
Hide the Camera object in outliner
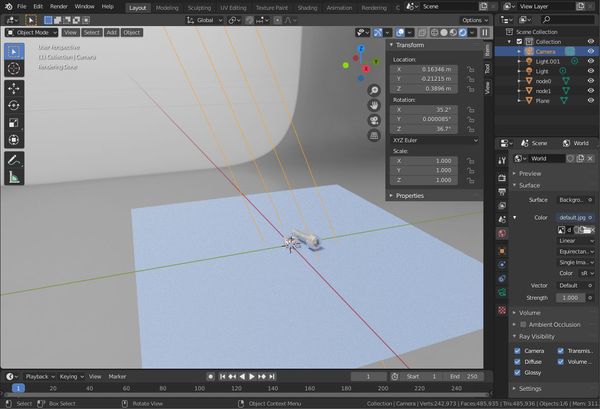591,51
